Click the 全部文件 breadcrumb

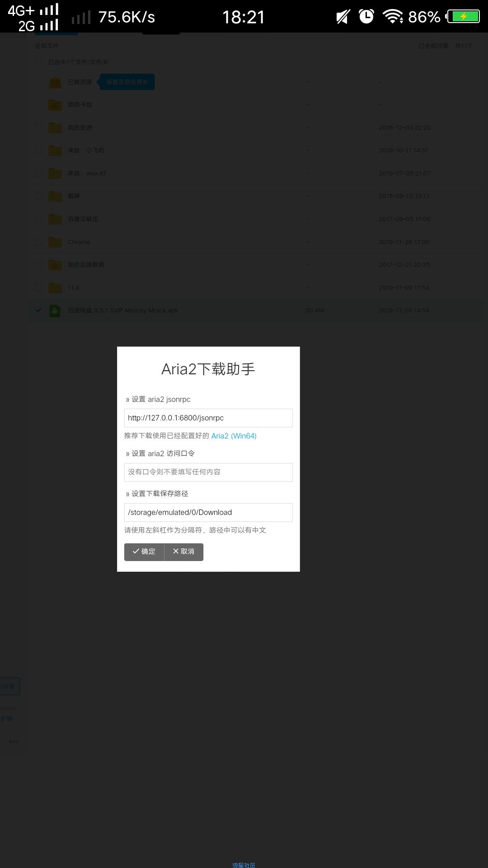(x=47, y=46)
